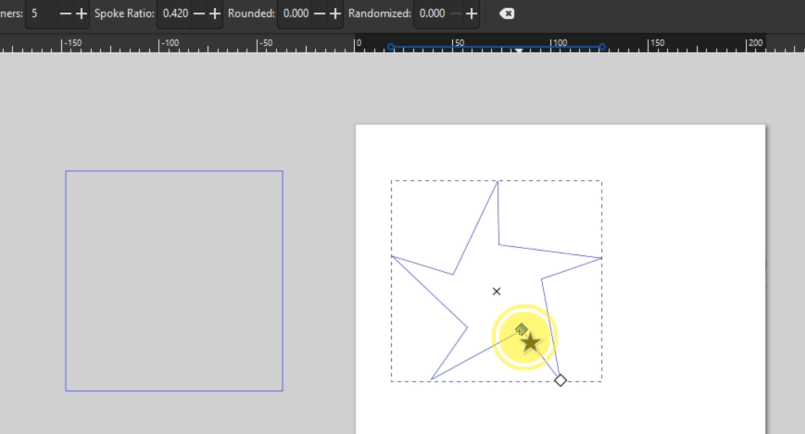805x434 pixels.
Task: Click plus button for Spoke Ratio
Action: (214, 14)
